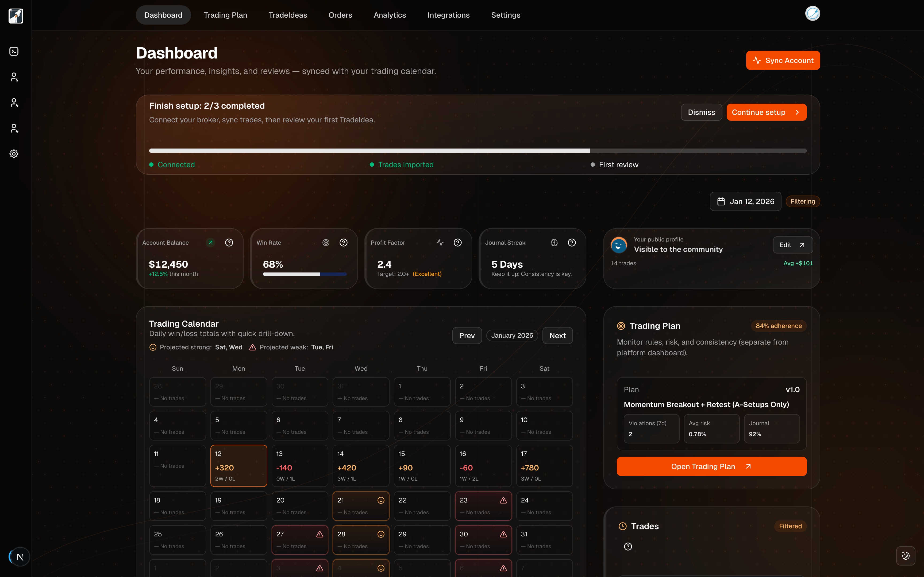
Task: Toggle the dark mode moon button
Action: 905,556
